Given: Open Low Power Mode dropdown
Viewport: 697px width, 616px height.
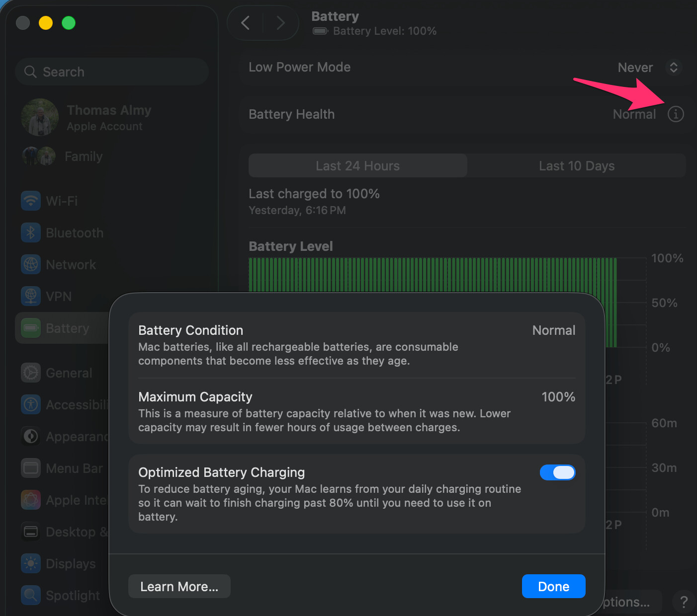Looking at the screenshot, I should (x=673, y=68).
